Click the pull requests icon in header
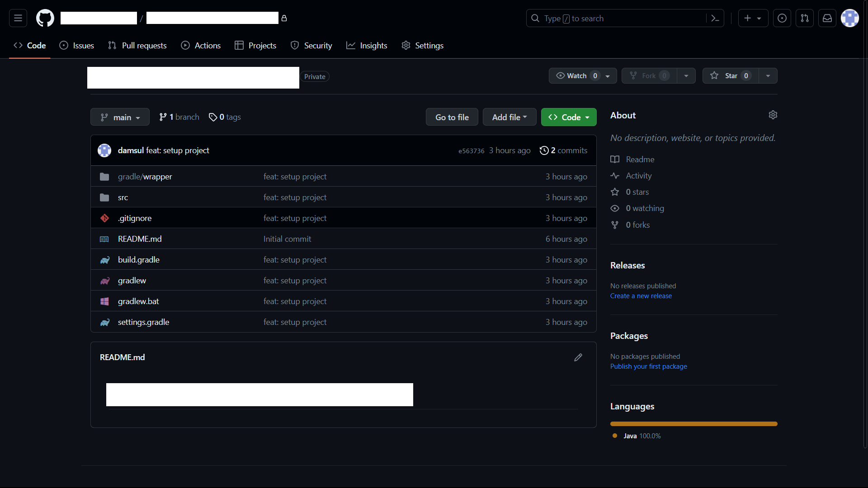This screenshot has height=488, width=868. coord(805,18)
